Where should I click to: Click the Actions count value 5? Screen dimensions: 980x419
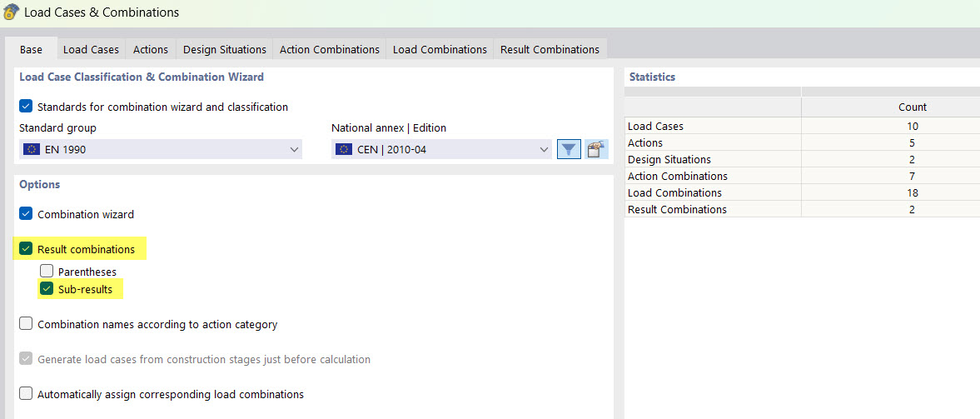(912, 142)
